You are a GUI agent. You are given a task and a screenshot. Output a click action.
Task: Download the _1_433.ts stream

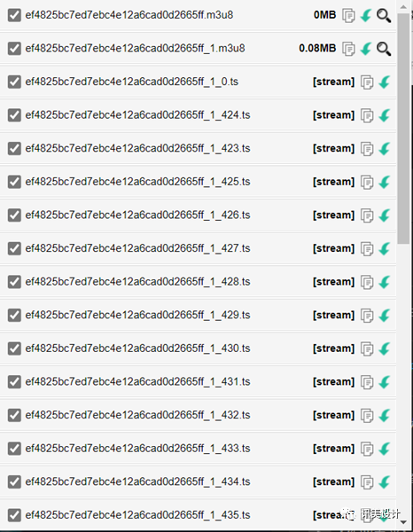[x=384, y=449]
